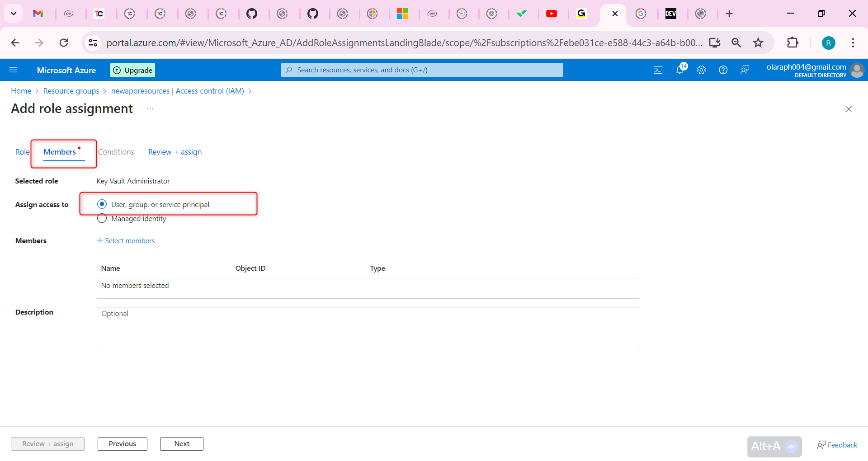Reload the page
The image size is (868, 461).
64,42
